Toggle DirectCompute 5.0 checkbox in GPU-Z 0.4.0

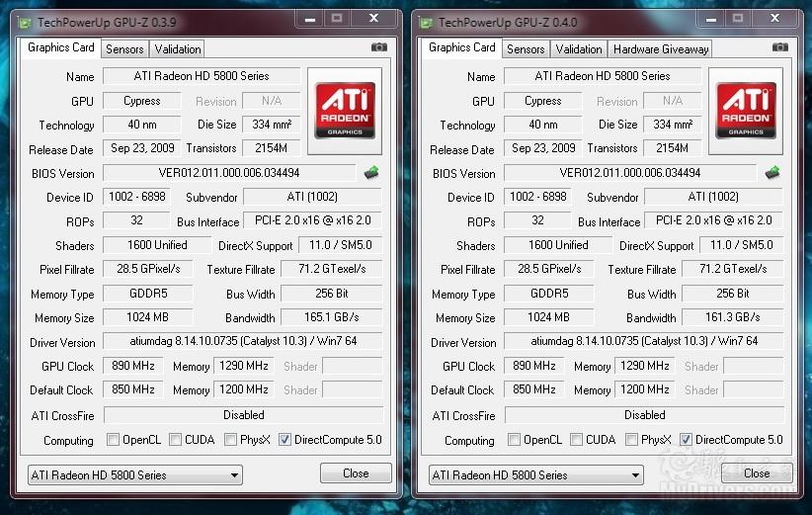(x=686, y=440)
